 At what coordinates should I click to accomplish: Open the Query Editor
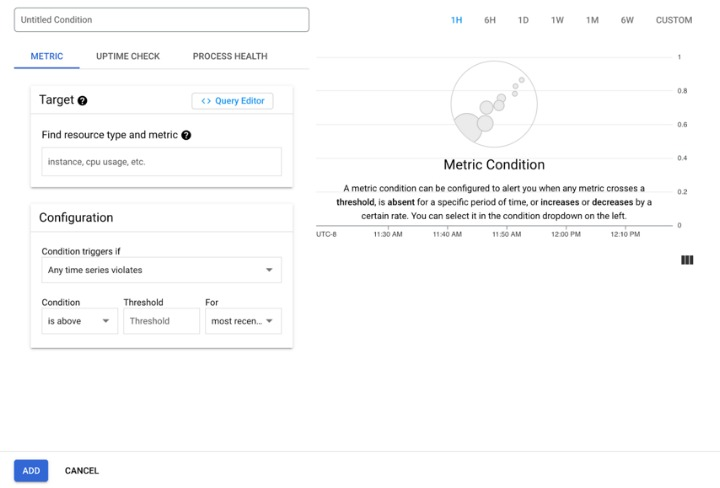232,101
